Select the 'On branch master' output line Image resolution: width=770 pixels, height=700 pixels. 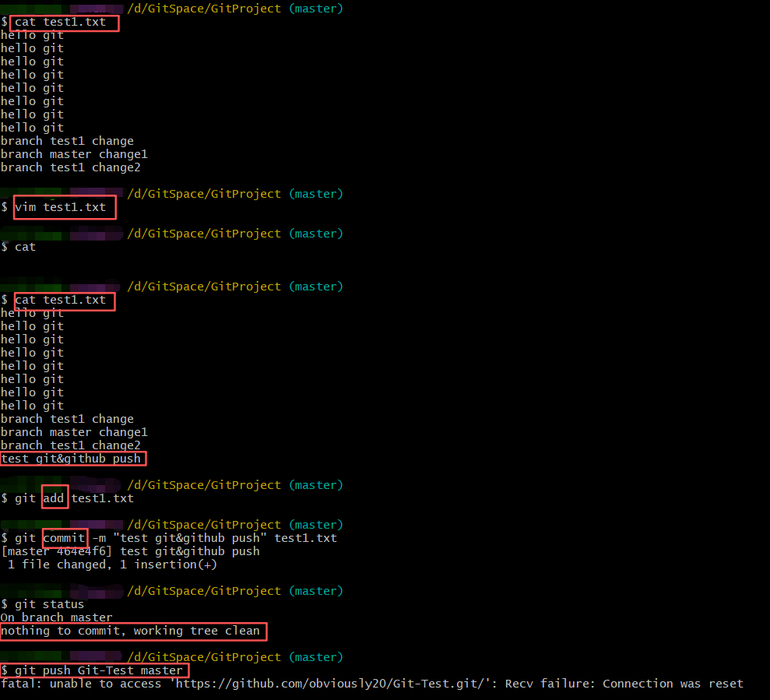(x=57, y=617)
